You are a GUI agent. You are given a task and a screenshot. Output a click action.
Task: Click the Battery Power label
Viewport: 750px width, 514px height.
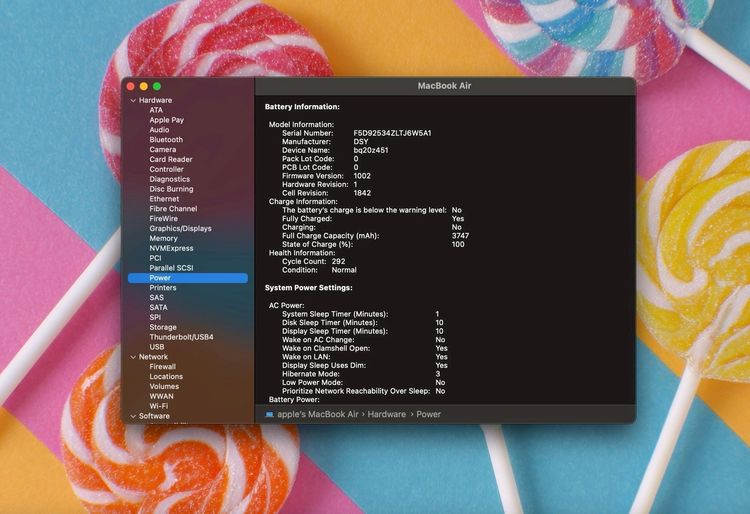click(294, 400)
